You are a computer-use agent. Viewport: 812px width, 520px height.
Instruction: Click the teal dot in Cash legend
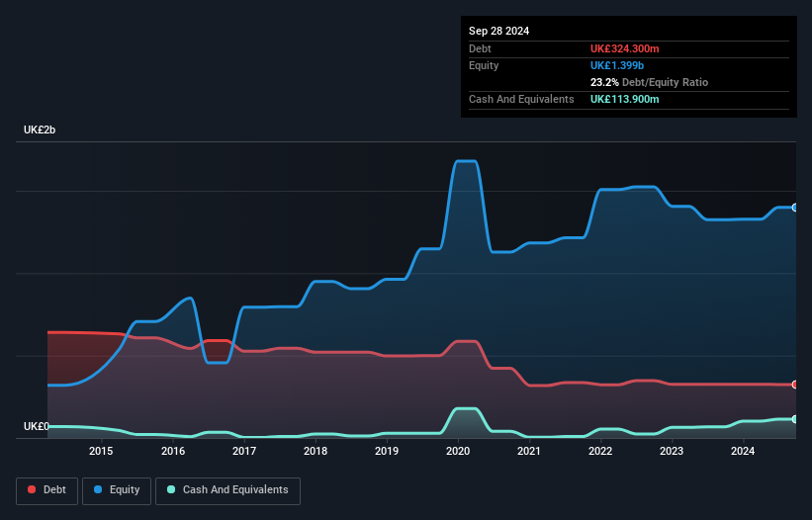(x=171, y=489)
